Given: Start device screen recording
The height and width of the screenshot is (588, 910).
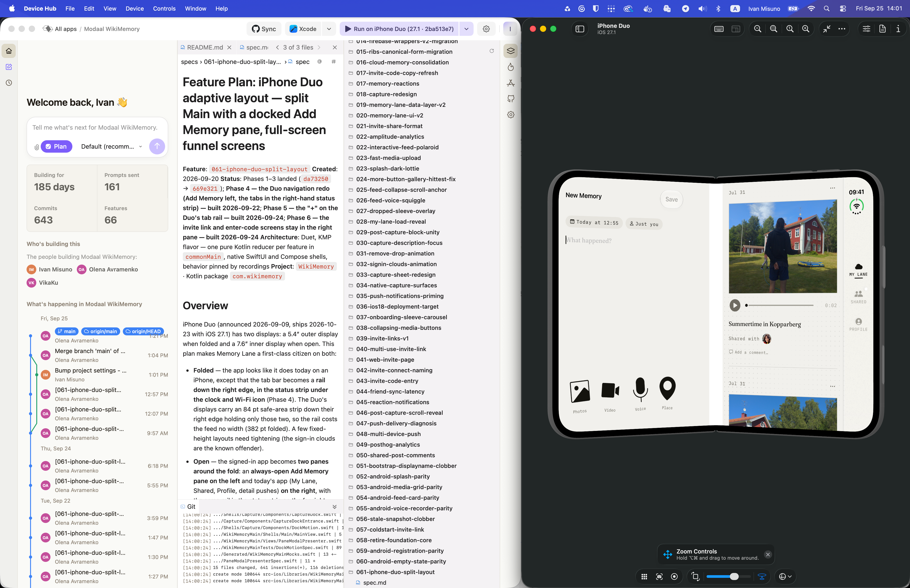Looking at the screenshot, I should tap(674, 576).
